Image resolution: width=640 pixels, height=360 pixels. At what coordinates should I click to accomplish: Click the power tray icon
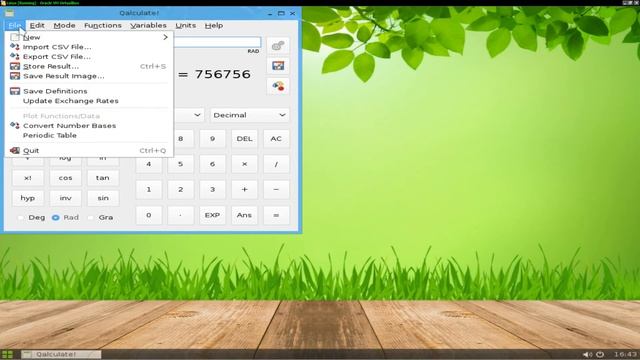click(x=600, y=354)
